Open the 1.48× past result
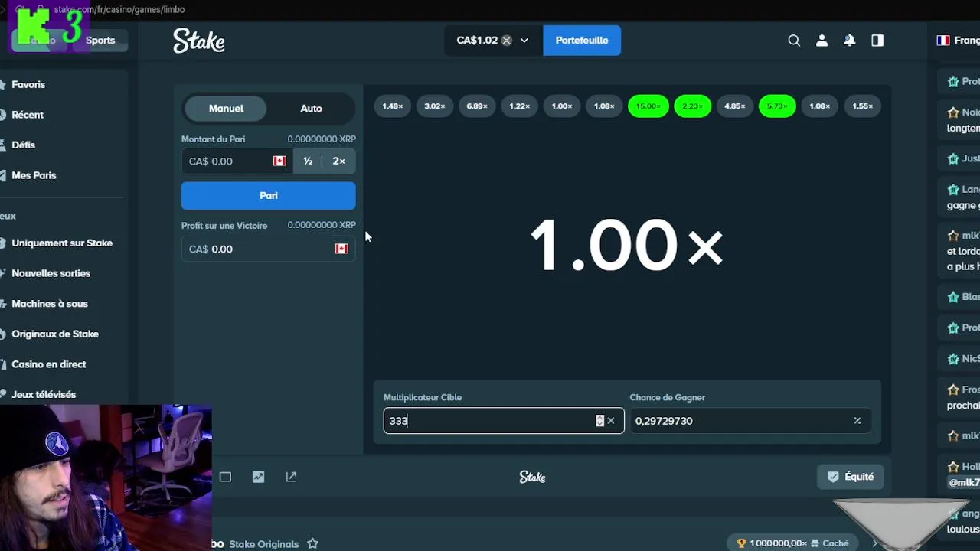 click(x=393, y=106)
